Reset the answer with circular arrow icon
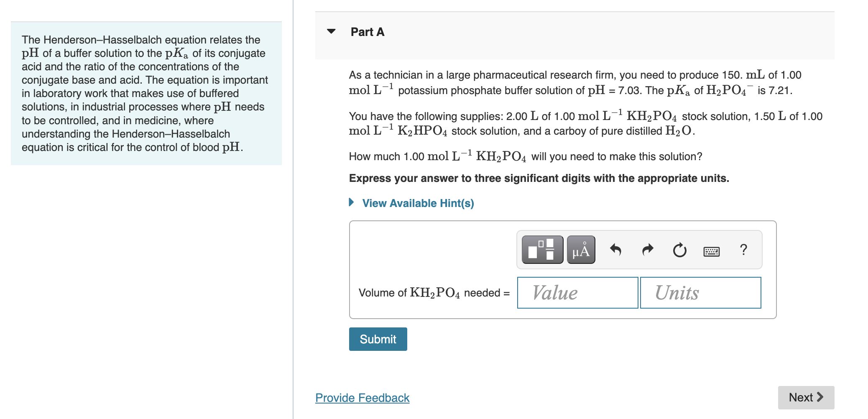This screenshot has height=419, width=868. pyautogui.click(x=679, y=250)
